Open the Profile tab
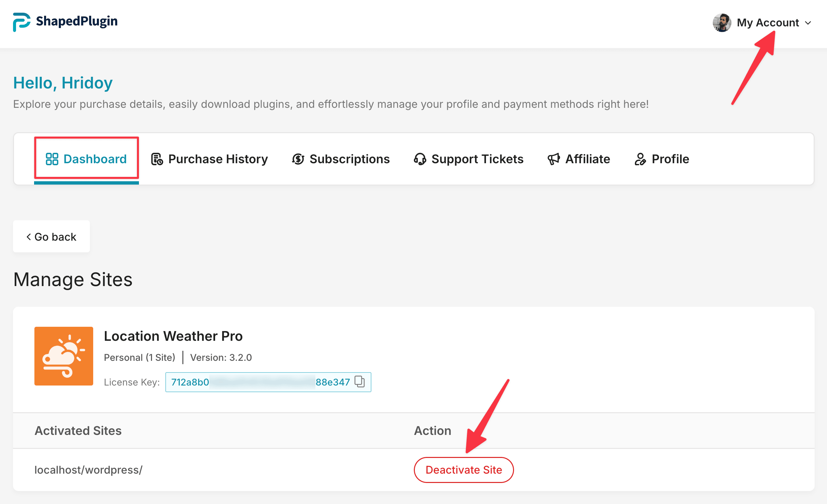Viewport: 827px width, 504px height. (662, 159)
